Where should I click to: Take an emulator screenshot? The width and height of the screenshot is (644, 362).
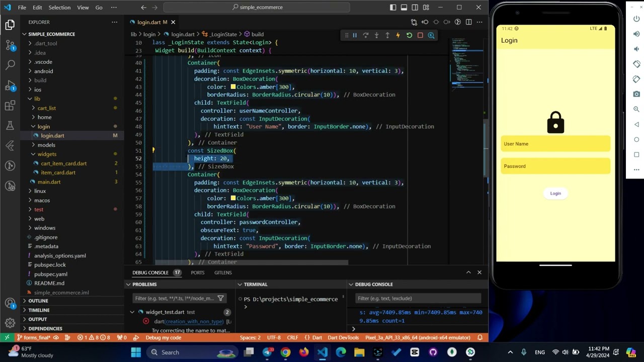(636, 94)
